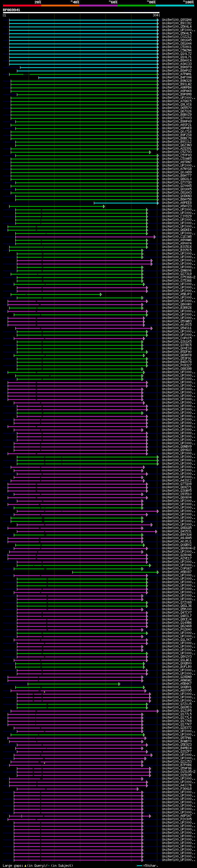The image size is (197, 868).
Task: Select the UniRef100_C3YDZ9 label
Action: click(x=177, y=216)
